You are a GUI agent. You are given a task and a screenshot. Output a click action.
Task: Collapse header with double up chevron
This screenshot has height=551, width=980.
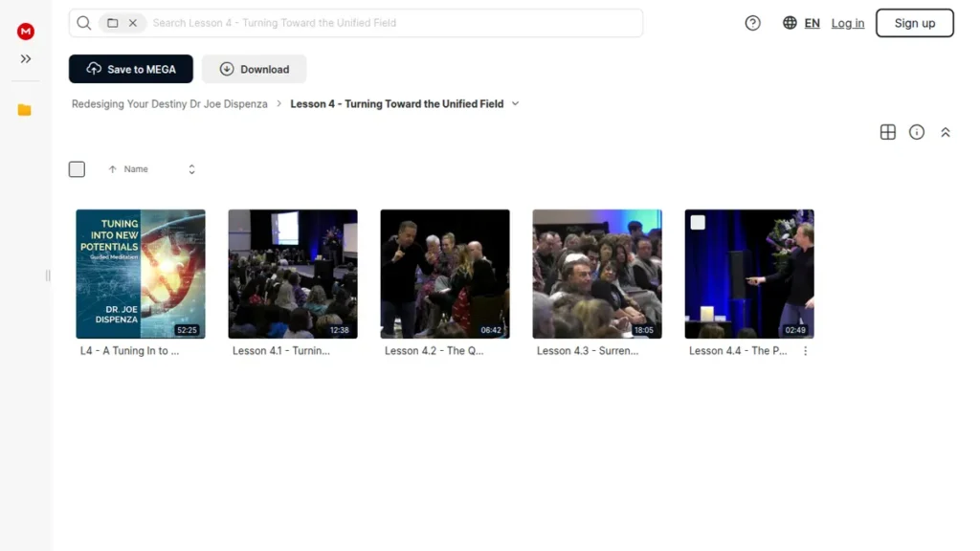(x=945, y=132)
